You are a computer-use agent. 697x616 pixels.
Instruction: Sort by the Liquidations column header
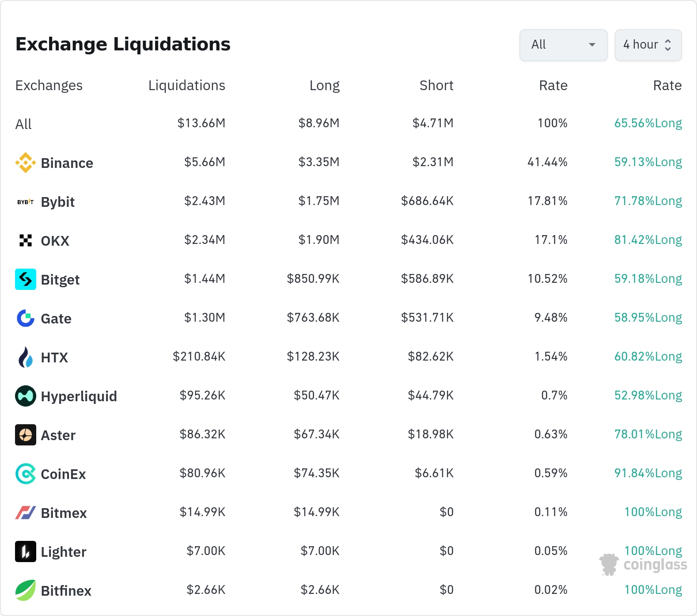tap(186, 85)
